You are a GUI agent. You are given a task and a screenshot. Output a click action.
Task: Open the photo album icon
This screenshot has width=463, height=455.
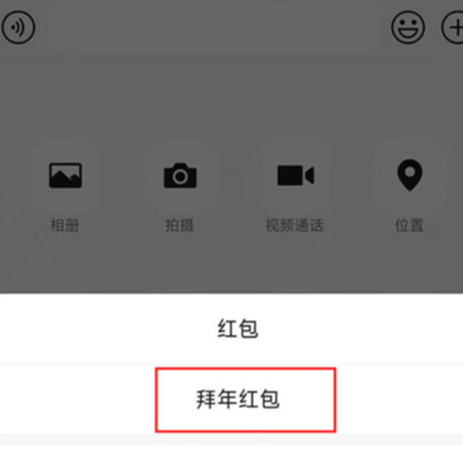65,175
